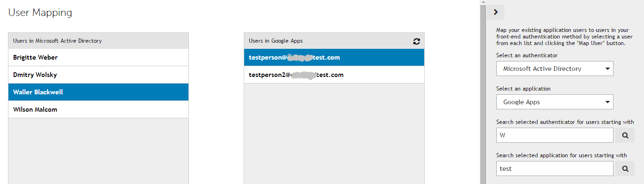Collapse the side panel with chevron arrow
The image size is (644, 184).
pos(495,12)
